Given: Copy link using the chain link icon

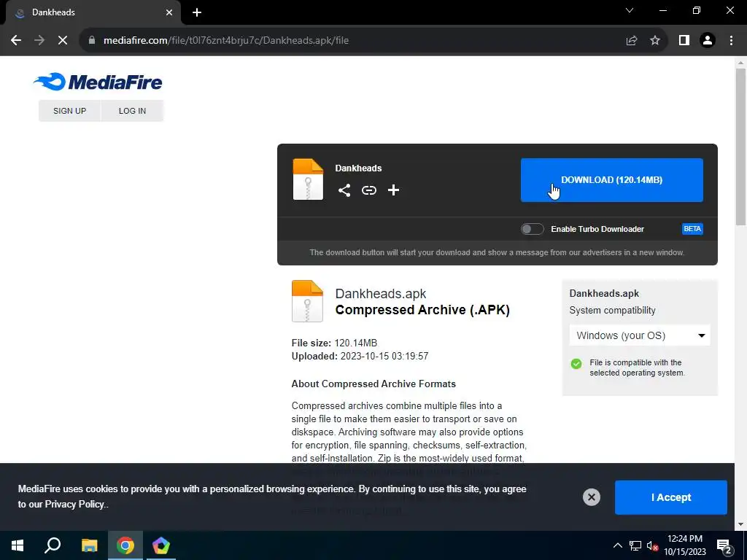Looking at the screenshot, I should (368, 190).
